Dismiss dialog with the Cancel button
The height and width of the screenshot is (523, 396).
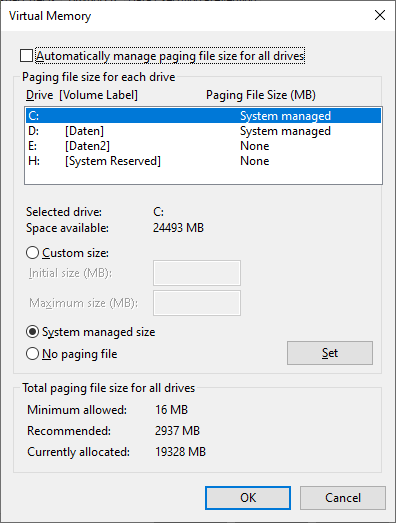[343, 498]
